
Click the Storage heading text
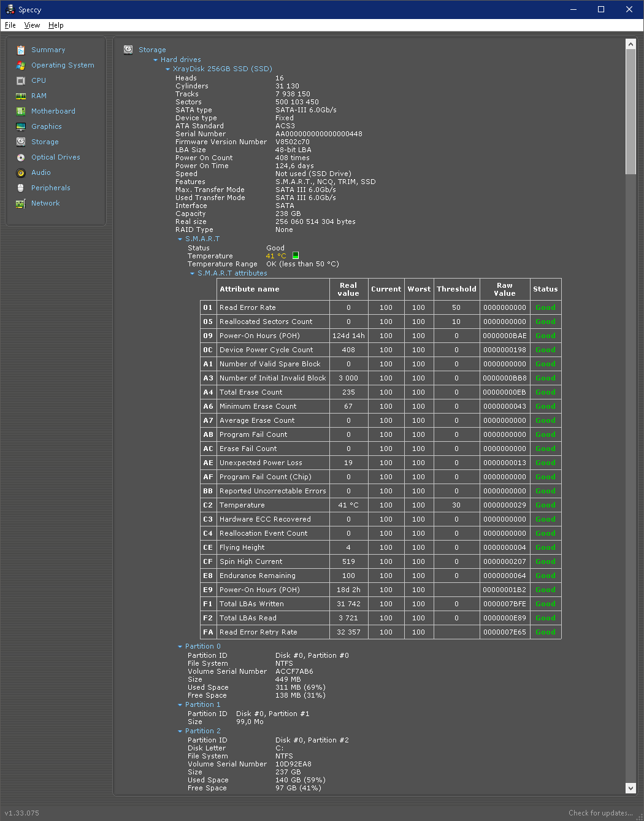point(152,50)
